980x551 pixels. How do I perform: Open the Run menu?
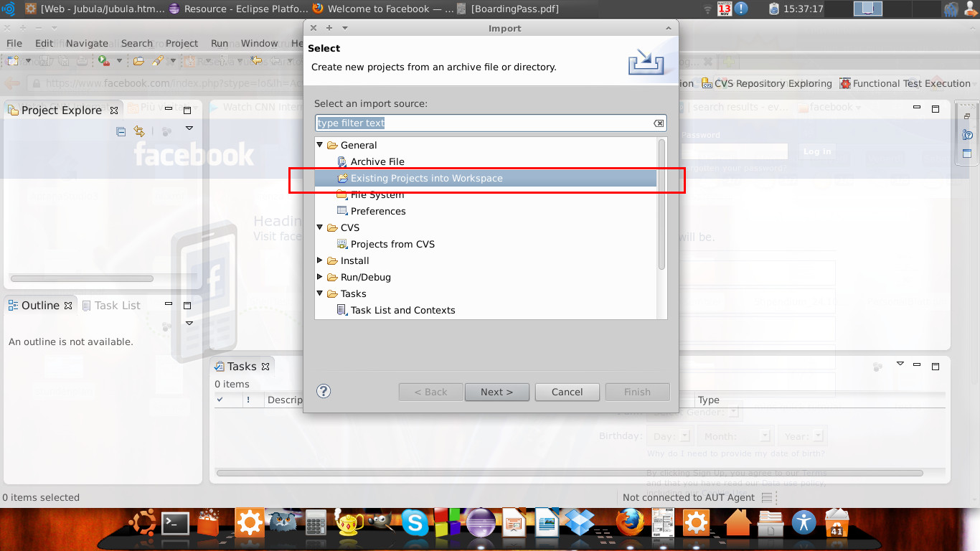(220, 43)
